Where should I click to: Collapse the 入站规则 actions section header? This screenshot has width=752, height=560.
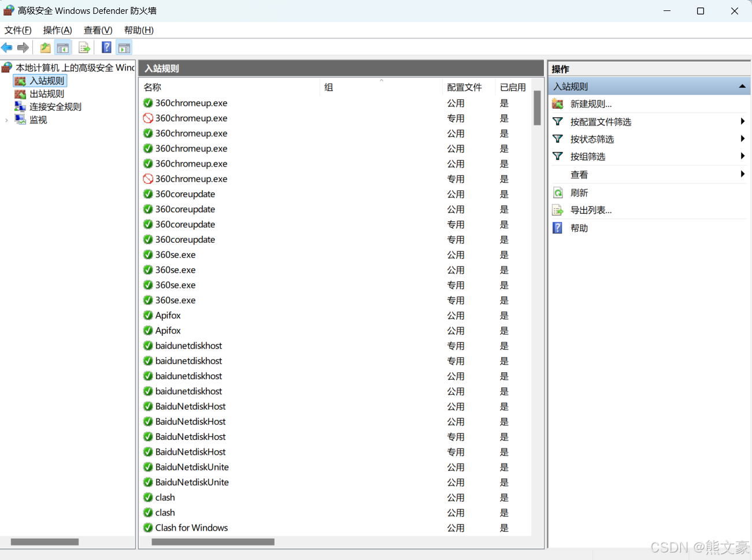click(x=742, y=87)
